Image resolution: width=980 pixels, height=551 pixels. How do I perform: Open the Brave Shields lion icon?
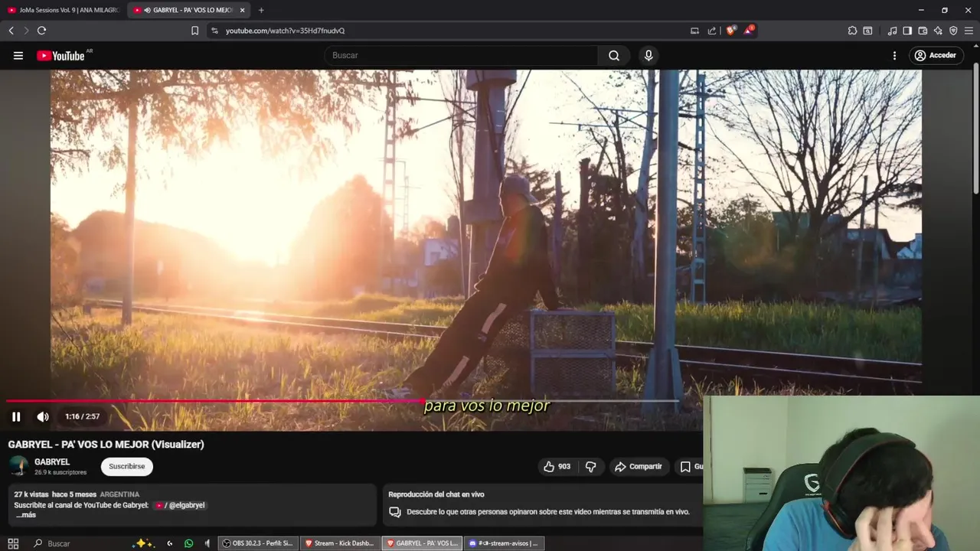pos(730,31)
